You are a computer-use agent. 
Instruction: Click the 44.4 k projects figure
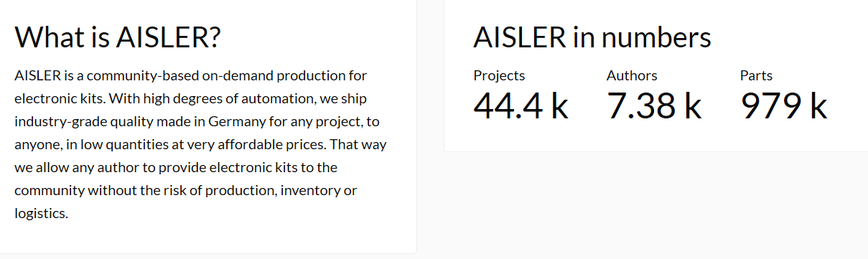521,106
